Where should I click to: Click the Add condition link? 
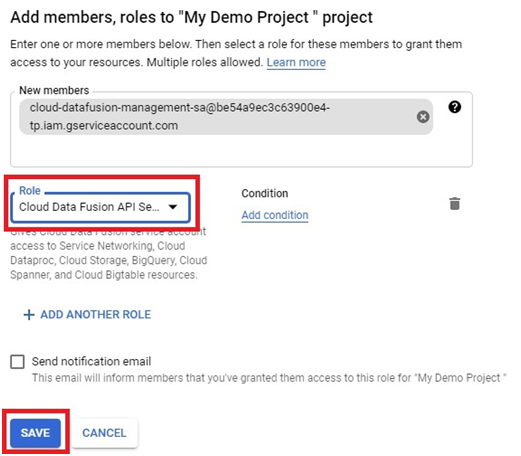point(275,215)
